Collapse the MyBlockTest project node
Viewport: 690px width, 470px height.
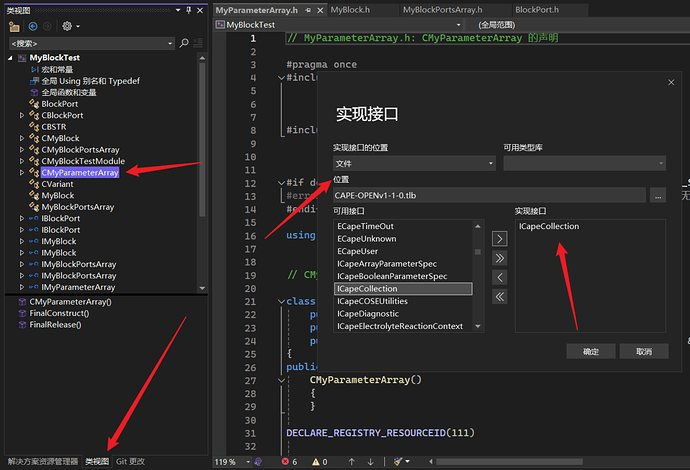[10, 58]
